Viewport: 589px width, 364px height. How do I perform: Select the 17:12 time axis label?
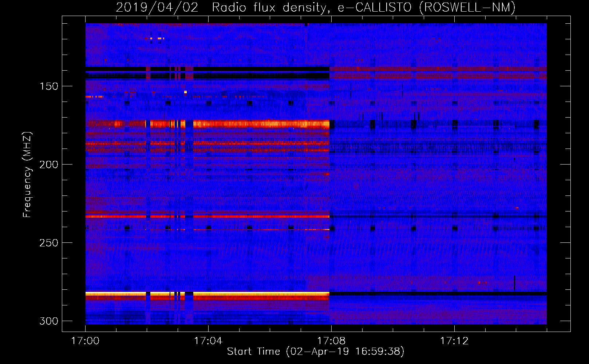454,341
